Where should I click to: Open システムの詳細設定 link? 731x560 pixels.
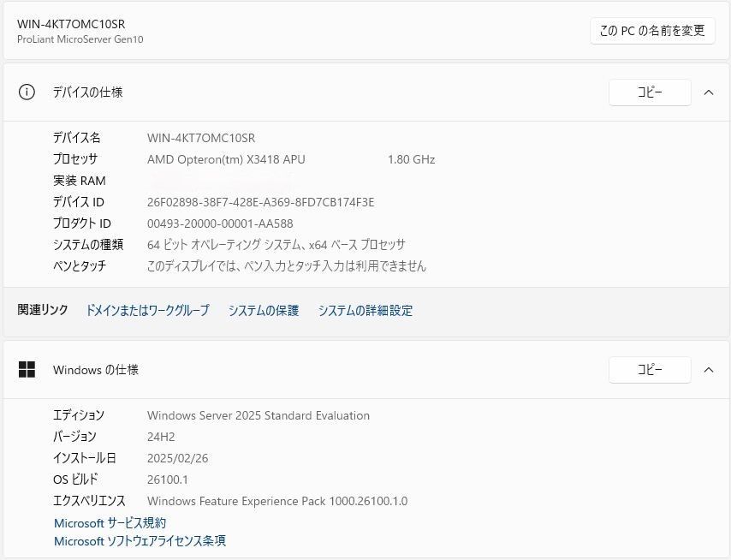(x=365, y=310)
